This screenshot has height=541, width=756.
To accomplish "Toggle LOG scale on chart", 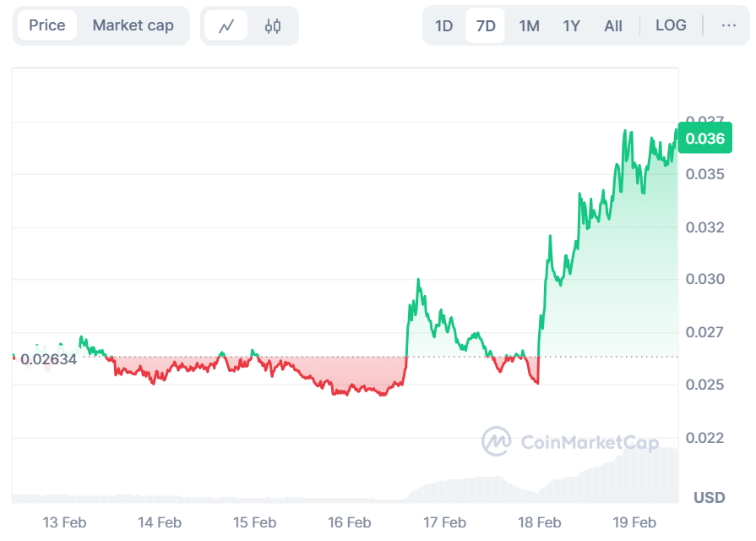I will pyautogui.click(x=671, y=25).
